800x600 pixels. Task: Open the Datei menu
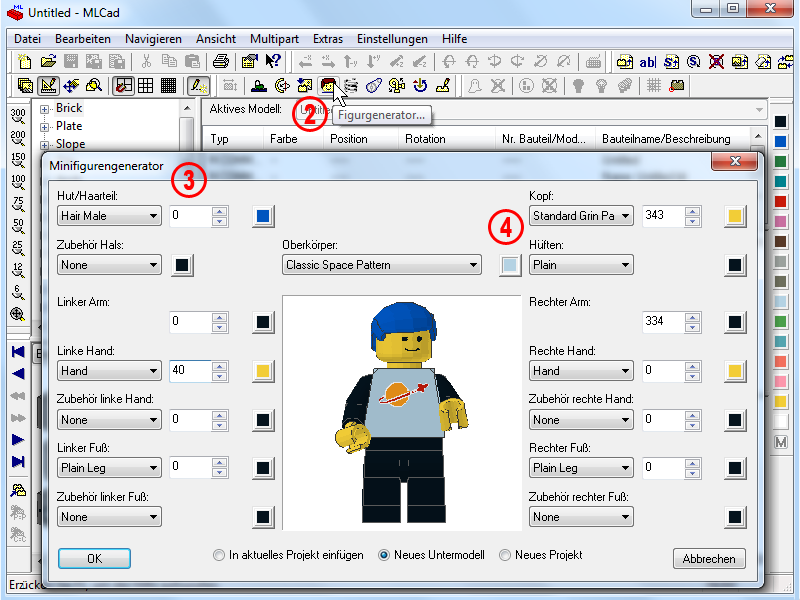pyautogui.click(x=28, y=39)
